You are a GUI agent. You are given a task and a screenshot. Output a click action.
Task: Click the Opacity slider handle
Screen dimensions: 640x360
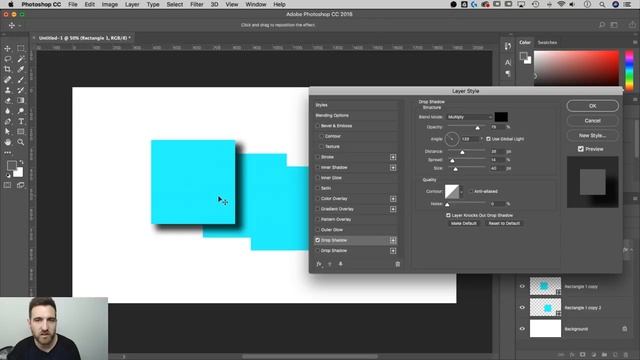[x=477, y=128]
